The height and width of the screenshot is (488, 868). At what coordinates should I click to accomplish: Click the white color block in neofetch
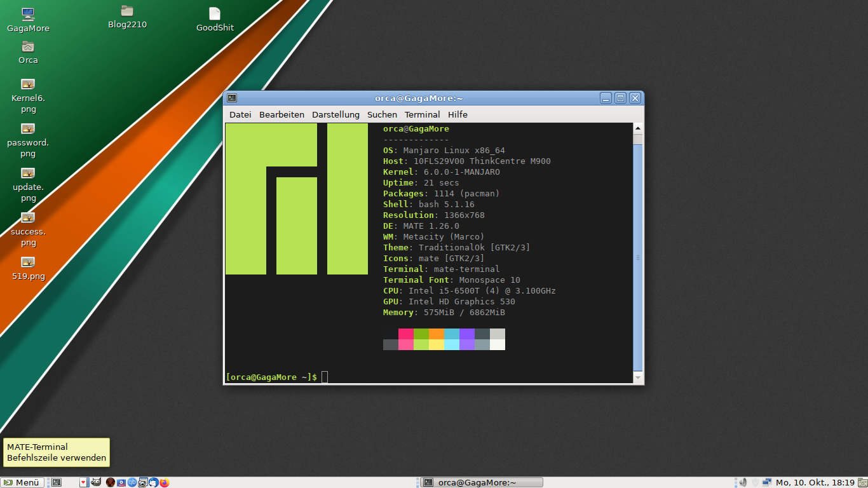pos(498,344)
